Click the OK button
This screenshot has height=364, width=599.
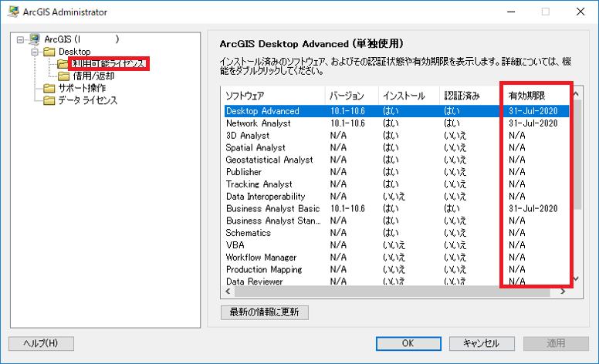[408, 343]
